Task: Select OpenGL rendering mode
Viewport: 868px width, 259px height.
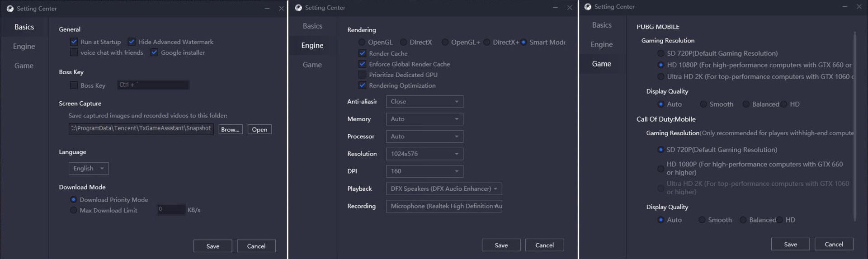Action: tap(362, 42)
